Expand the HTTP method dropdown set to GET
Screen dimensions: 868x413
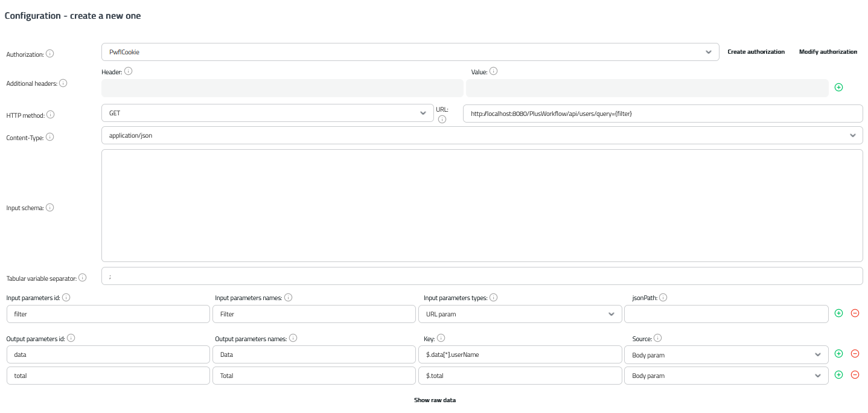269,113
